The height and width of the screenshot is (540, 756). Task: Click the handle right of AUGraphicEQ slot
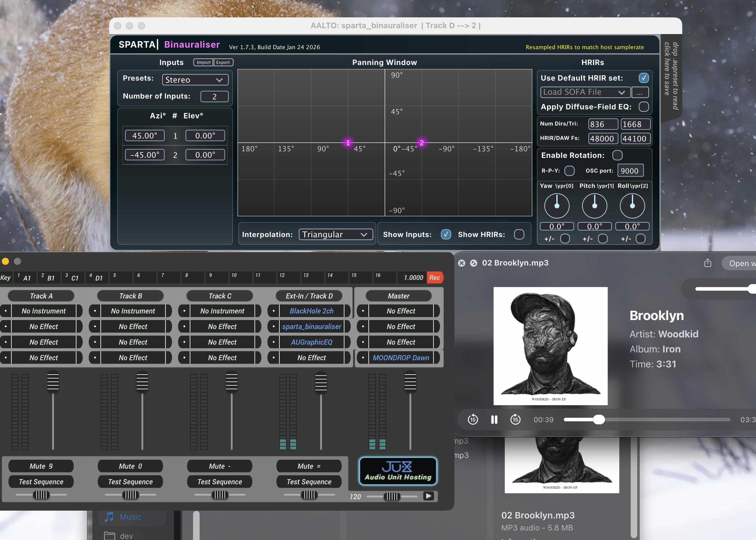pyautogui.click(x=347, y=342)
